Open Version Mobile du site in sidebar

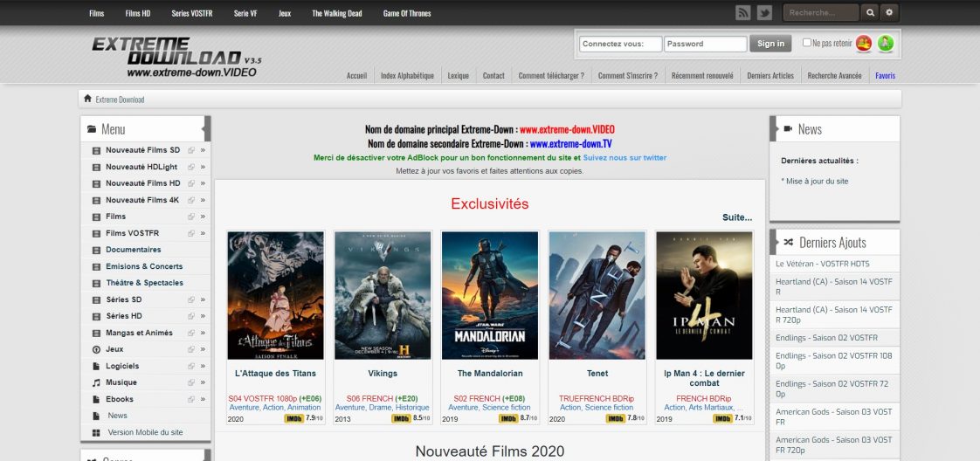[145, 432]
